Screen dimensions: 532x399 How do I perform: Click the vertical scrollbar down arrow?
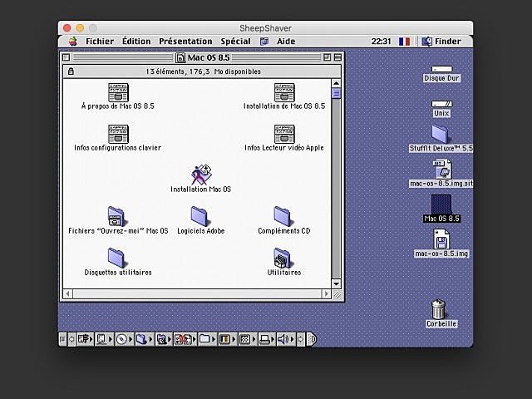[336, 284]
